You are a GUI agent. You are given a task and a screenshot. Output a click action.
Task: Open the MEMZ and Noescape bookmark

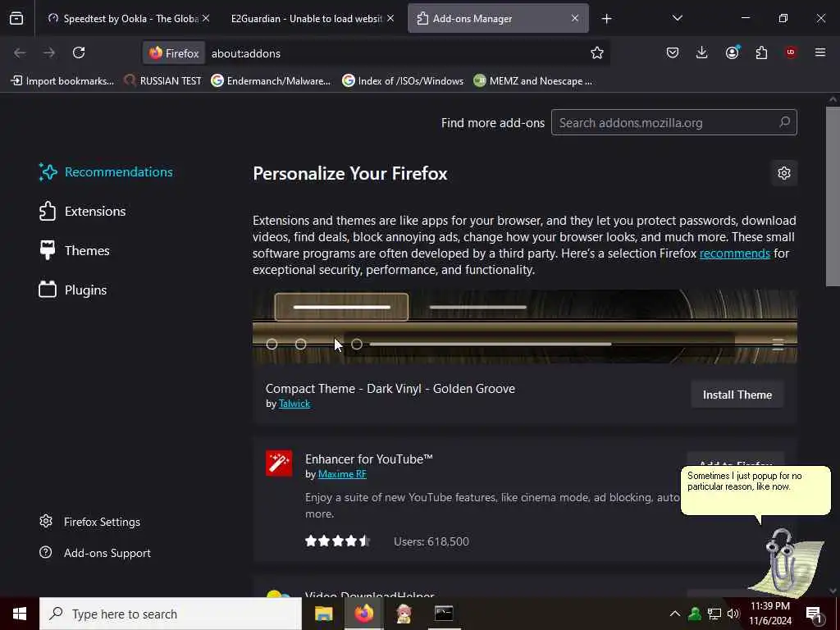click(x=533, y=81)
